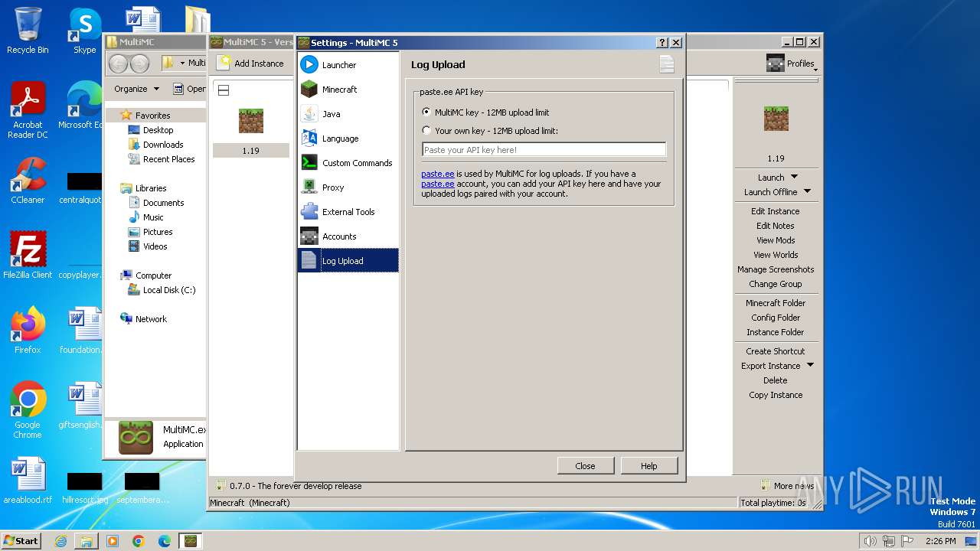Image resolution: width=980 pixels, height=551 pixels.
Task: Click the More news button
Action: 787,486
